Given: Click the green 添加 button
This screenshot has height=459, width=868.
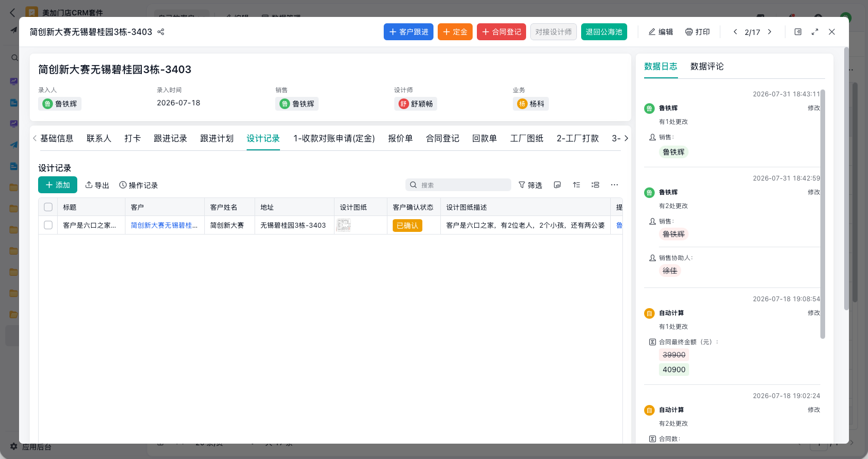Looking at the screenshot, I should tap(58, 185).
